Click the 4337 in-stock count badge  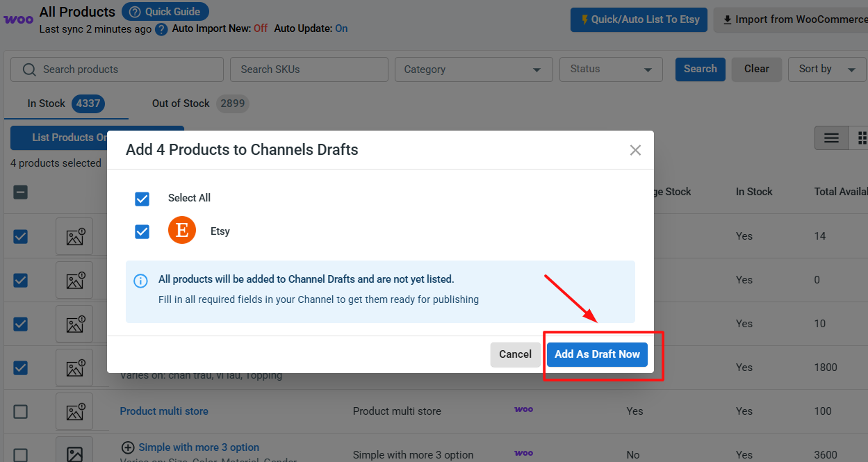[x=88, y=104]
